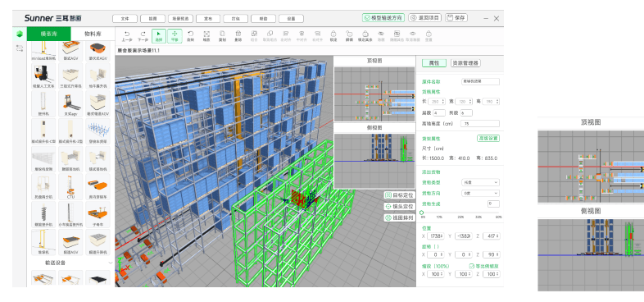The height and width of the screenshot is (302, 644).
Task: Click the 锁定 lock icon
Action: pos(333,34)
